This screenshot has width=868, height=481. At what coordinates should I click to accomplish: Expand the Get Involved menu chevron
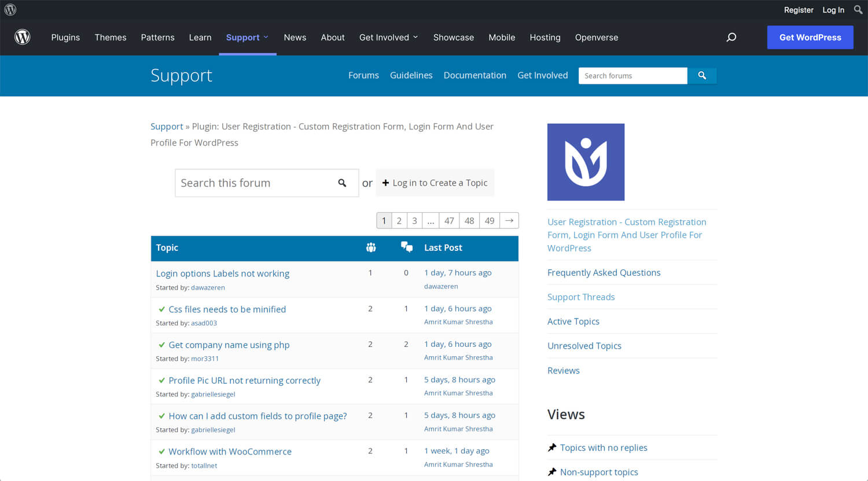[415, 37]
